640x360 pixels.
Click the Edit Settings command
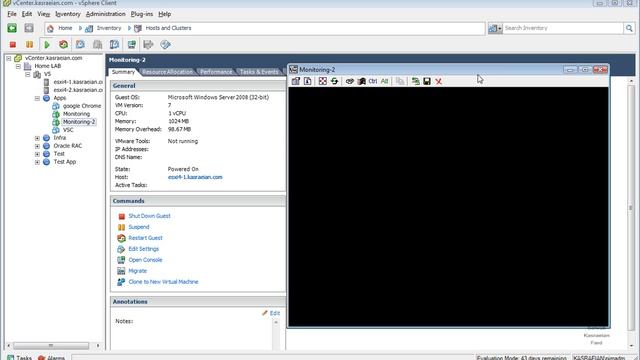pyautogui.click(x=144, y=249)
